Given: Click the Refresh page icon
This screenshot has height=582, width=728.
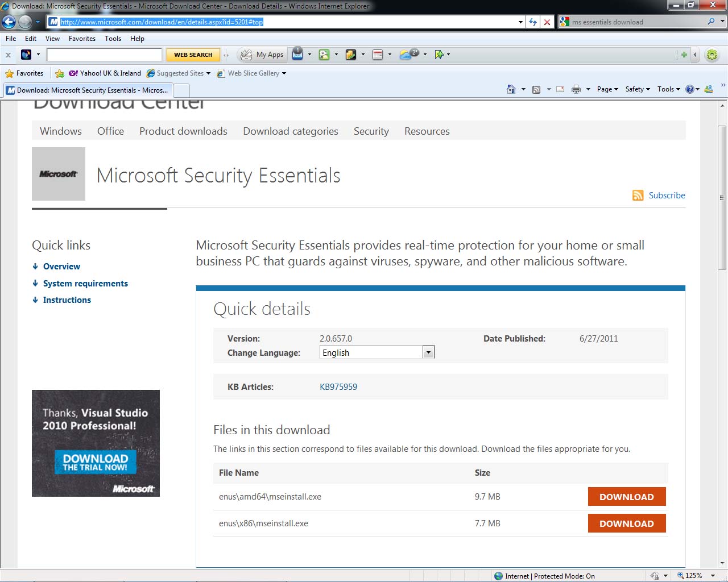Looking at the screenshot, I should point(533,22).
